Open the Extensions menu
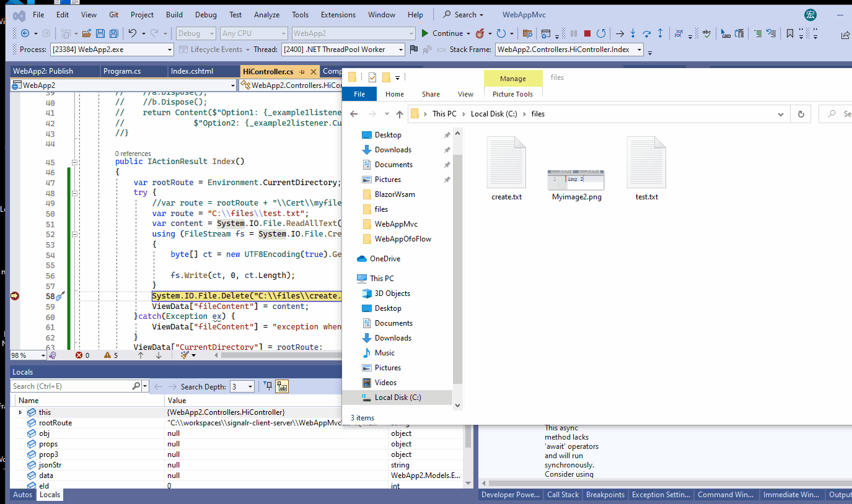The height and width of the screenshot is (504, 852). coord(338,15)
